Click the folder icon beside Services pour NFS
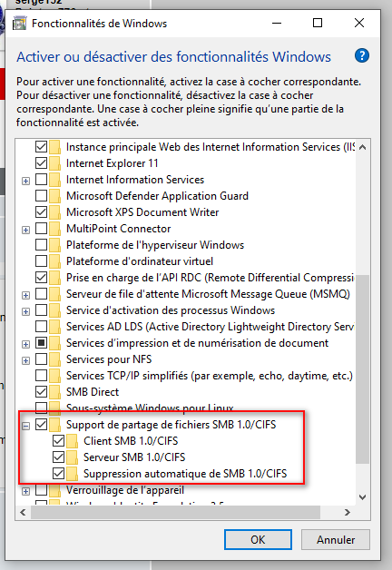 [54, 359]
